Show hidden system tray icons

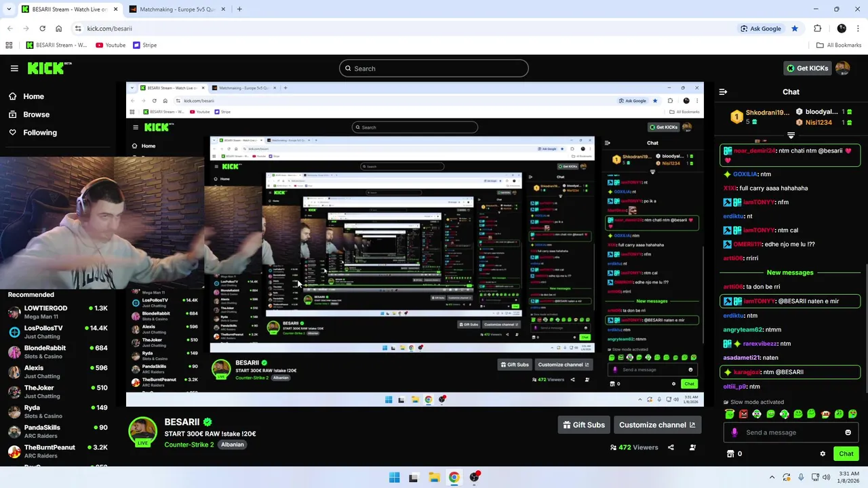[x=772, y=477]
